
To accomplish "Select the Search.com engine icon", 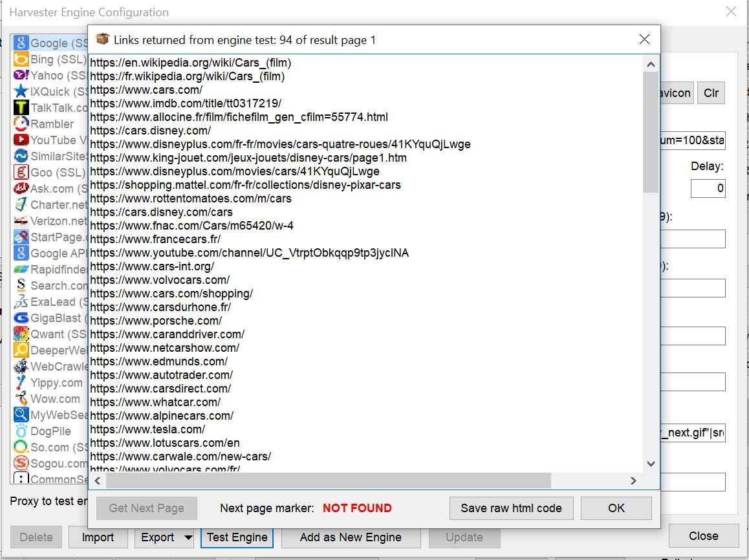I will click(x=21, y=285).
